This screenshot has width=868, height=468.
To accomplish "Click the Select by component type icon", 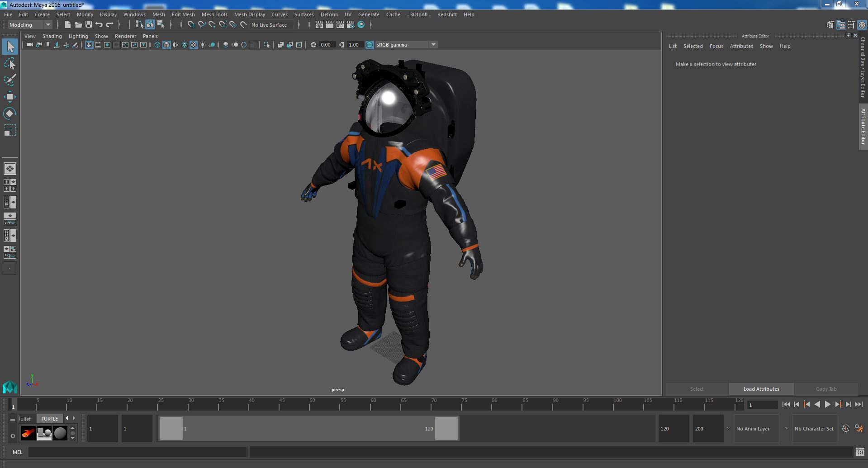I will coord(161,25).
